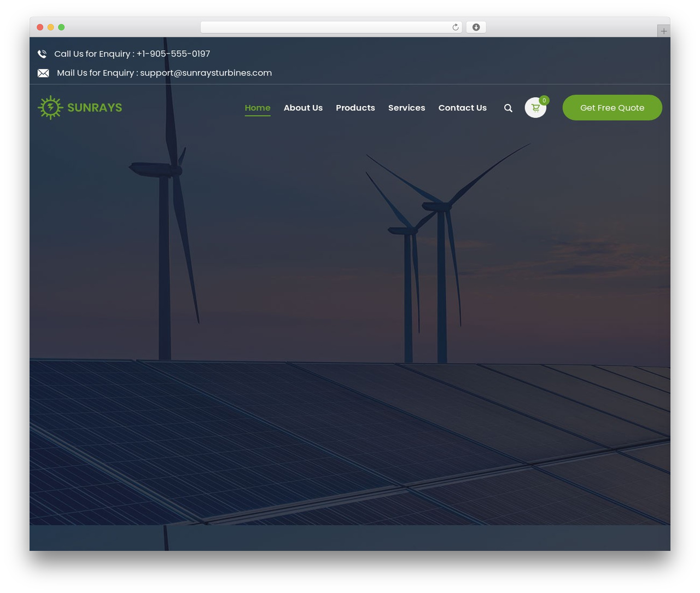Maximize the window with the green button

(x=61, y=27)
